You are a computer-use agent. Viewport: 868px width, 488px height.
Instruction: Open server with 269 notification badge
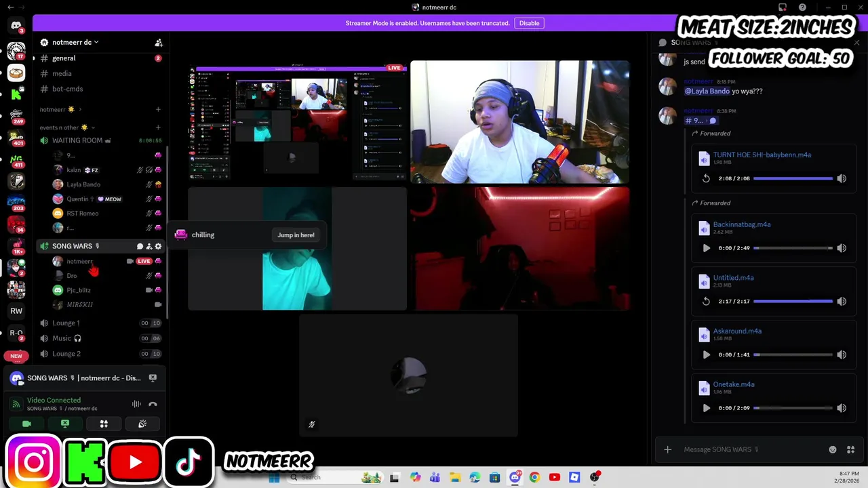pos(16,116)
